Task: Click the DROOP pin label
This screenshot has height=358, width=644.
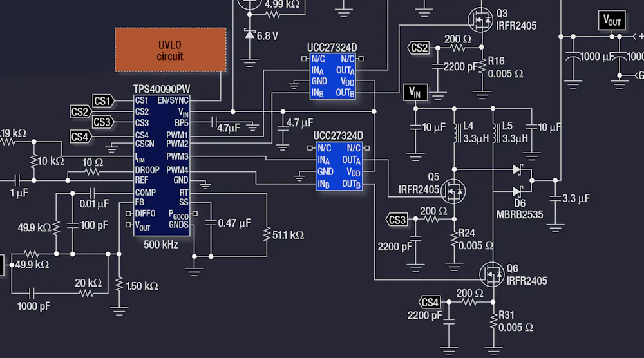Action: coord(147,170)
